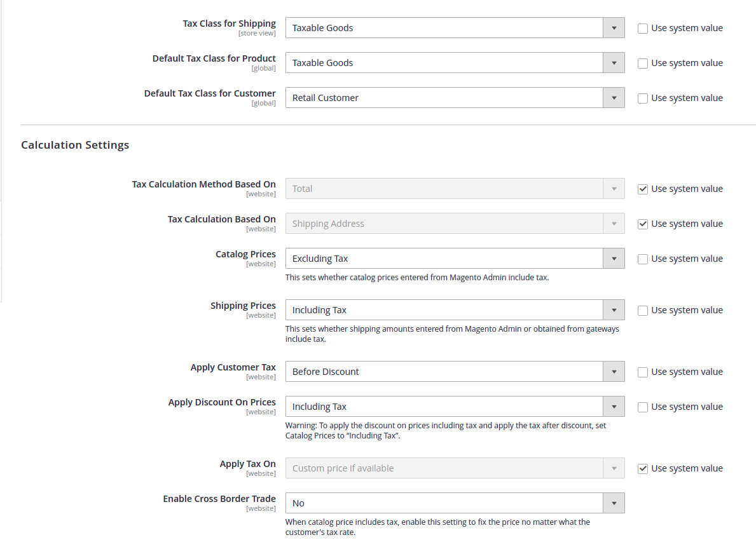756x542 pixels.
Task: Uncheck Use system value for Tax Calculation Method
Action: (x=642, y=188)
